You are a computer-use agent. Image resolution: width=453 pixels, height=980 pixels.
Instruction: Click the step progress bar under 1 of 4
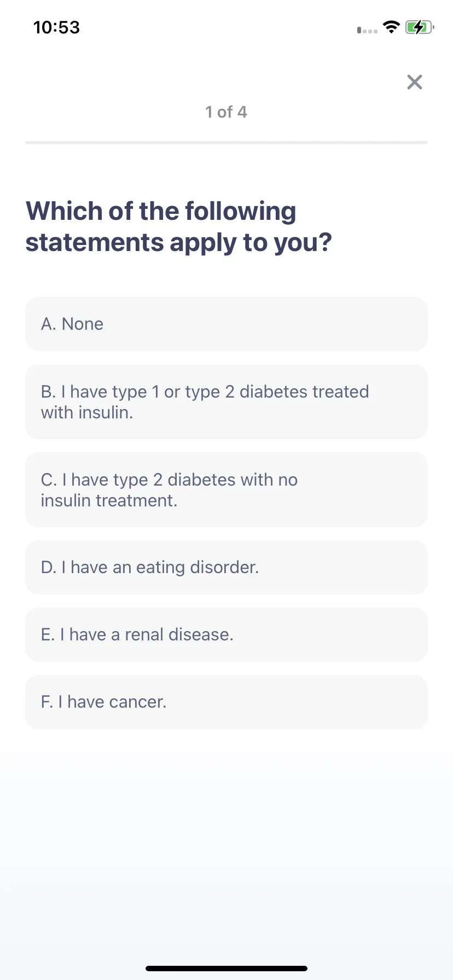coord(226,143)
